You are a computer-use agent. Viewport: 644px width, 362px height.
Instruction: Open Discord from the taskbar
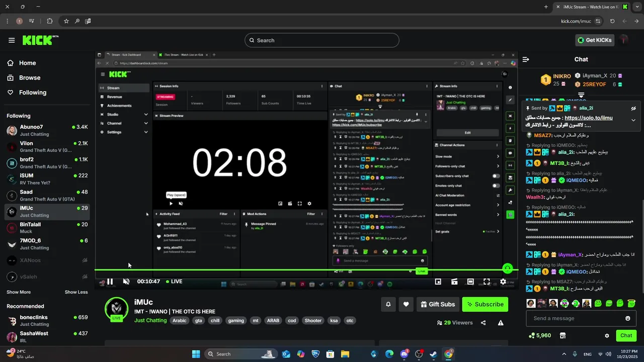(x=404, y=354)
